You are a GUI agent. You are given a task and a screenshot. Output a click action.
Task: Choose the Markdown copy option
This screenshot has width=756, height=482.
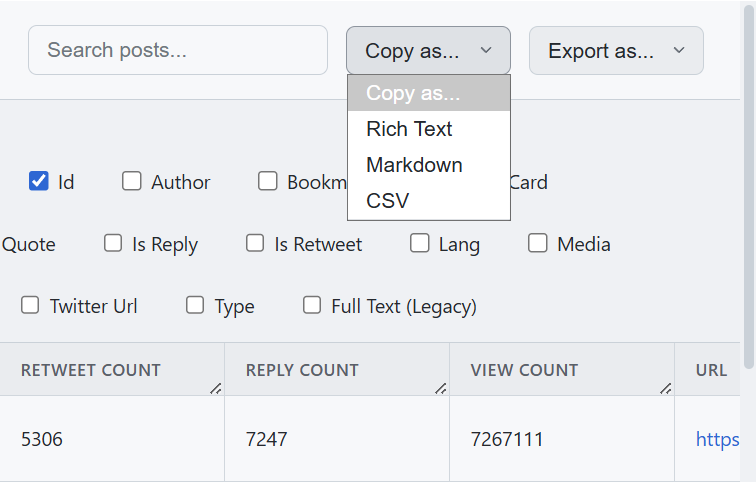click(x=414, y=165)
